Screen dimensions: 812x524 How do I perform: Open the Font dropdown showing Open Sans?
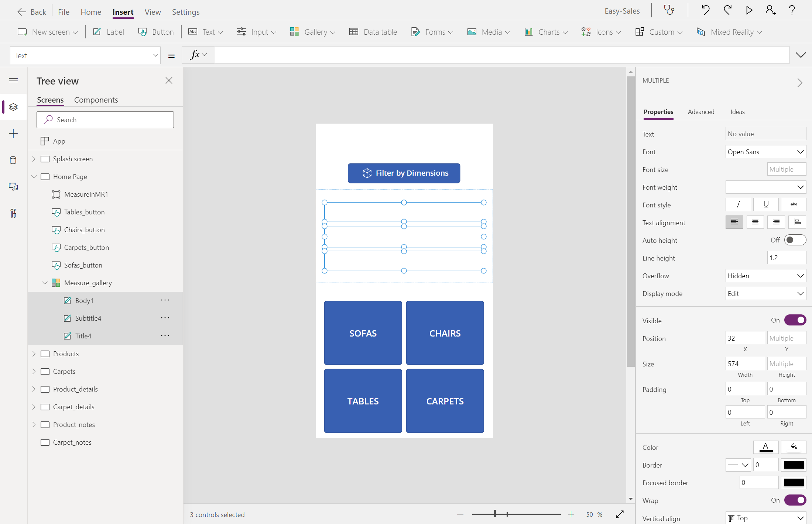[765, 152]
